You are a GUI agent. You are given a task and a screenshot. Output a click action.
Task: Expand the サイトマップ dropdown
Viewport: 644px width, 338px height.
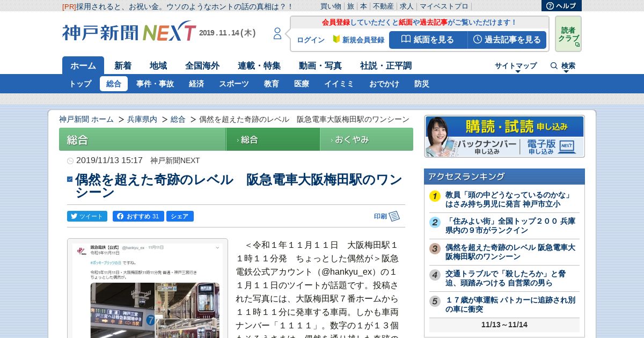coord(516,66)
